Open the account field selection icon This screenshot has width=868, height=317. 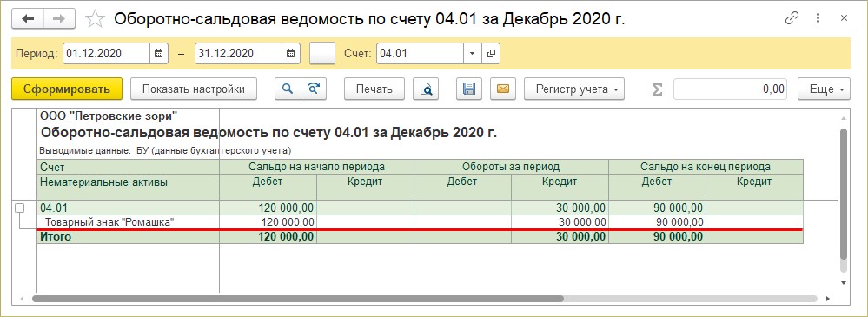pos(490,54)
